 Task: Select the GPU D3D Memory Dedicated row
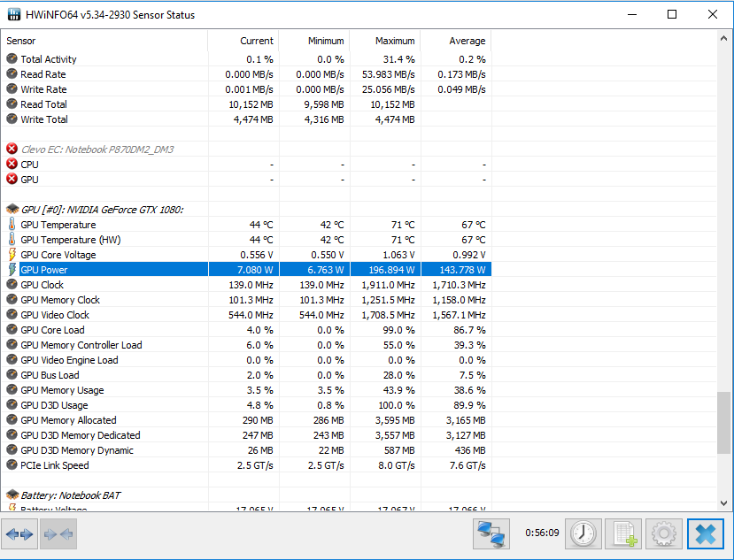(x=246, y=435)
